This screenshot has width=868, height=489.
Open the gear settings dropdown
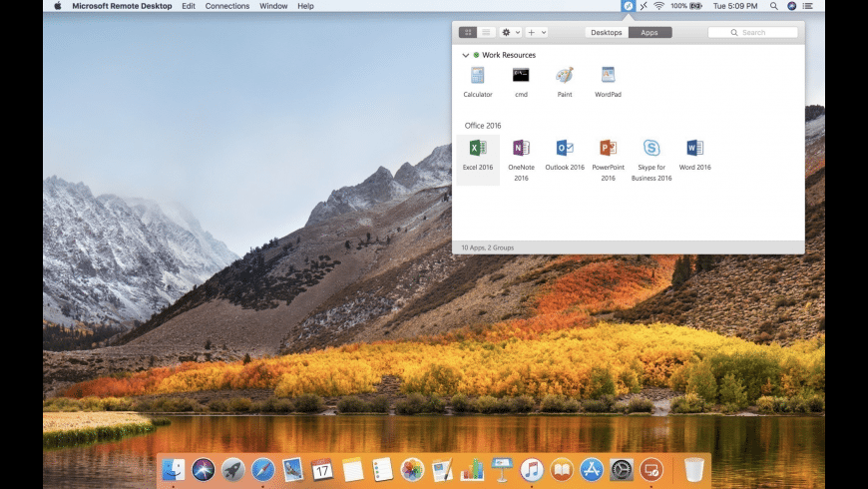510,32
